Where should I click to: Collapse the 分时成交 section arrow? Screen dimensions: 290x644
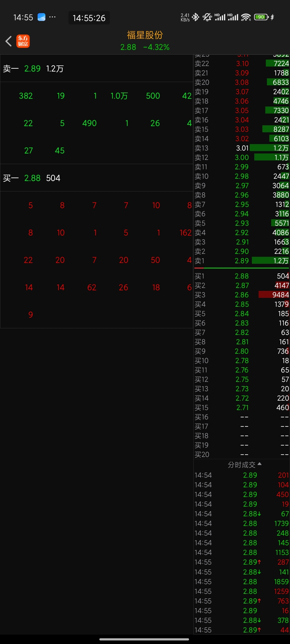tap(259, 464)
